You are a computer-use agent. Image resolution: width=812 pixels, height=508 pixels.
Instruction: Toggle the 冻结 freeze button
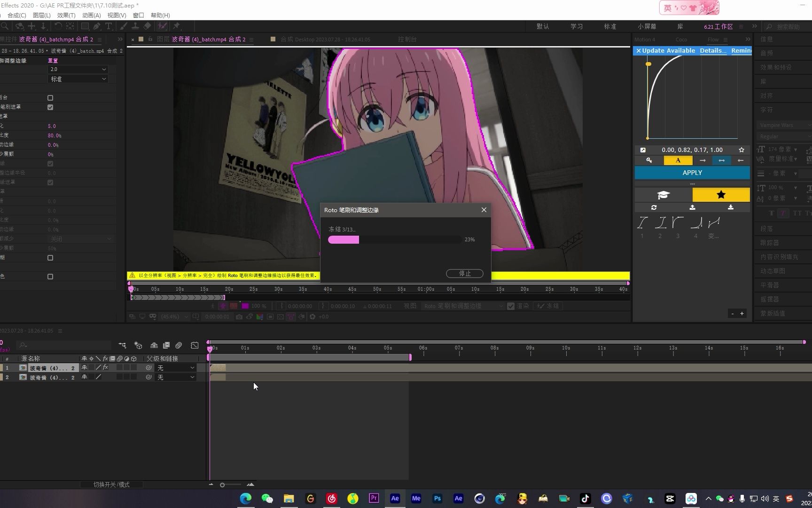(x=548, y=306)
